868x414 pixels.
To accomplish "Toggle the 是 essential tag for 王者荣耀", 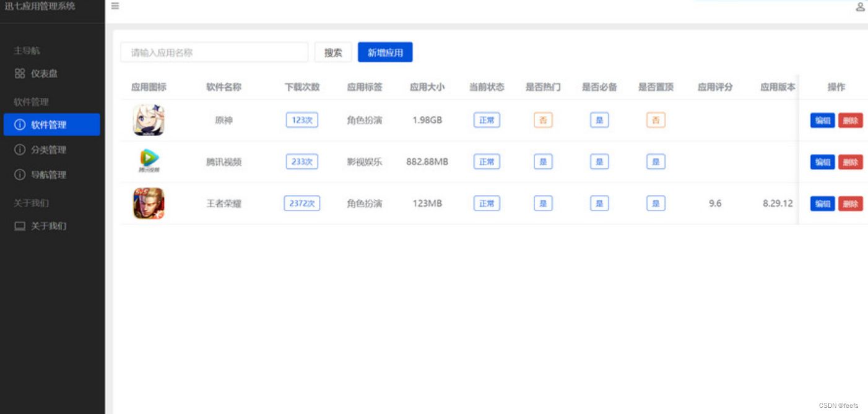I will (599, 203).
